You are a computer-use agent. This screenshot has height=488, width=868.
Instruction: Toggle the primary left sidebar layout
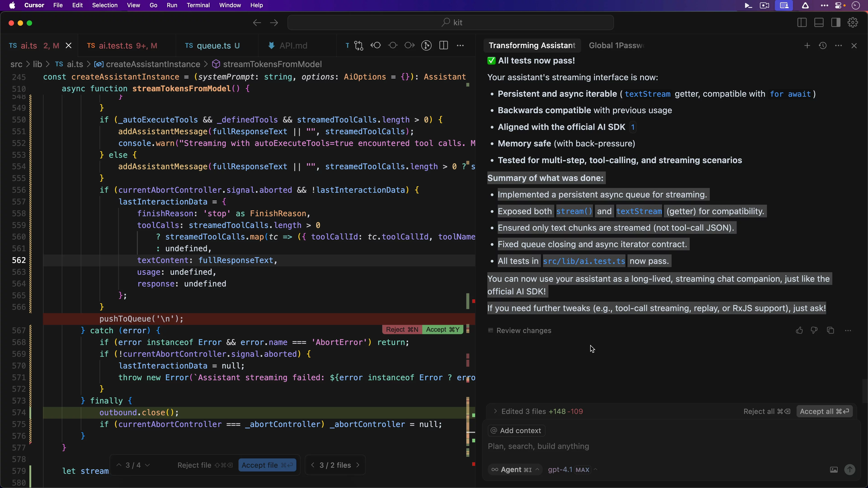coord(802,23)
